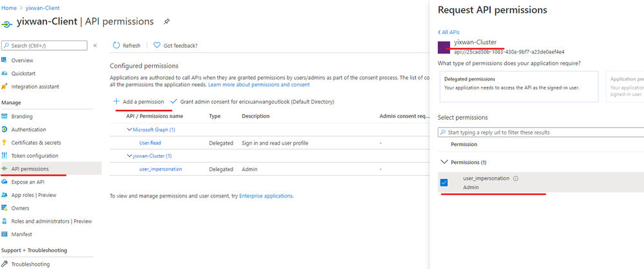644x269 pixels.
Task: Open Learn more about permissions and consent
Action: 259,84
